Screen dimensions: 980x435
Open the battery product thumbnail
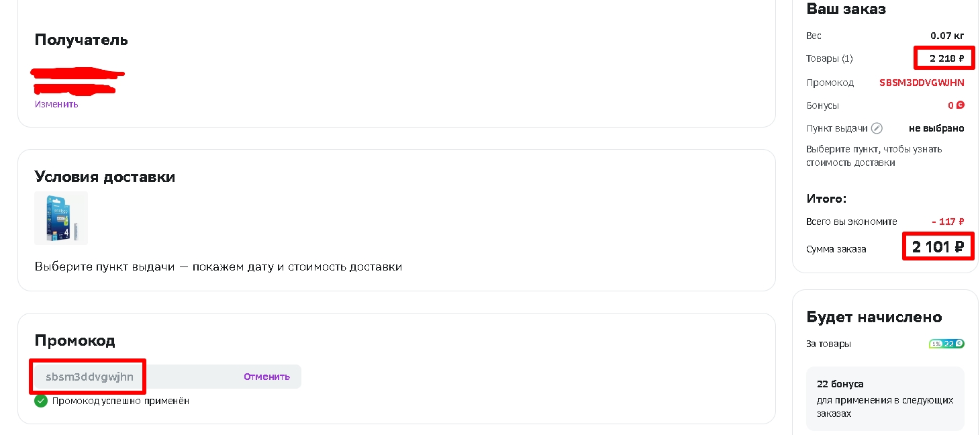(61, 218)
